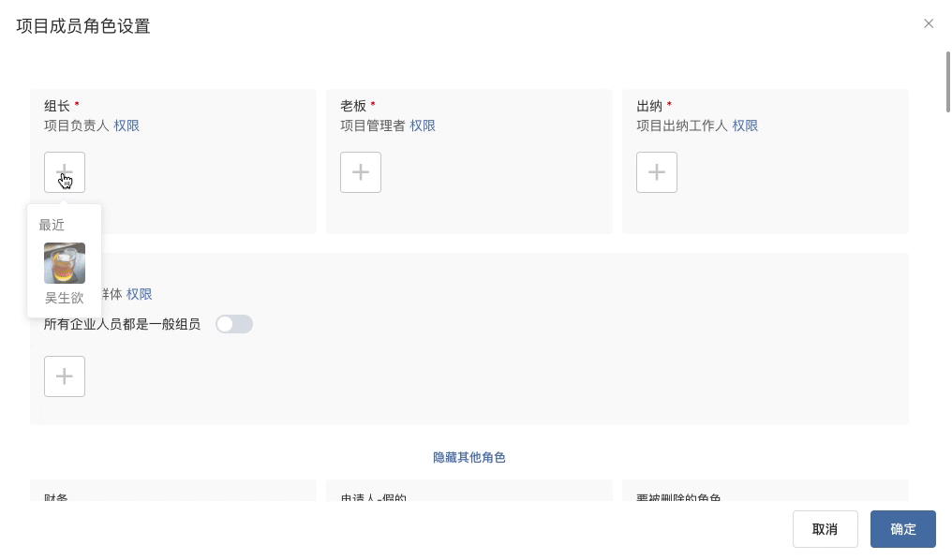Viewport: 952px width, 560px height.
Task: Click 隐藏其他角色 to collapse extra roles
Action: (469, 457)
